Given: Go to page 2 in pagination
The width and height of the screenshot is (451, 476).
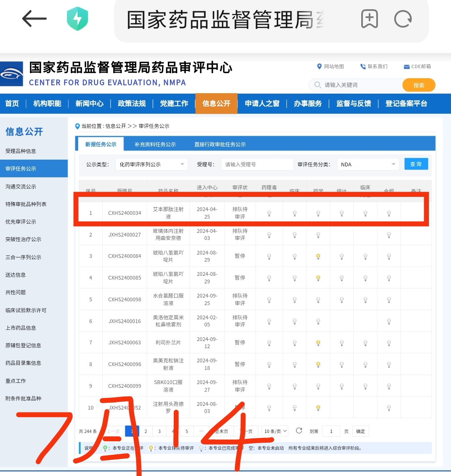Looking at the screenshot, I should pyautogui.click(x=146, y=431).
